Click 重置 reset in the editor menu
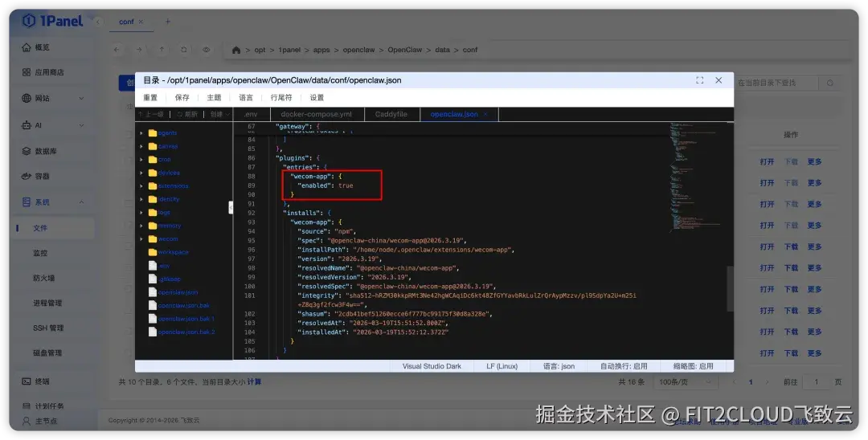This screenshot has height=440, width=868. pyautogui.click(x=150, y=97)
